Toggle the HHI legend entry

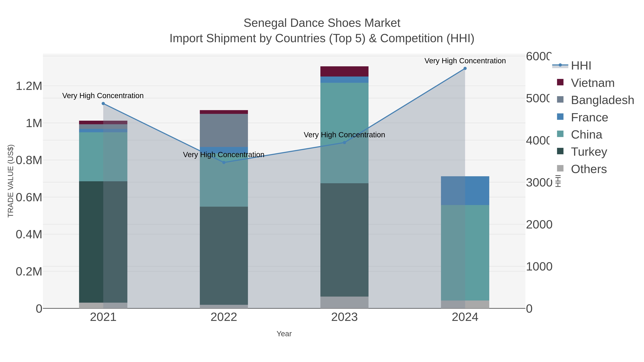pyautogui.click(x=572, y=65)
